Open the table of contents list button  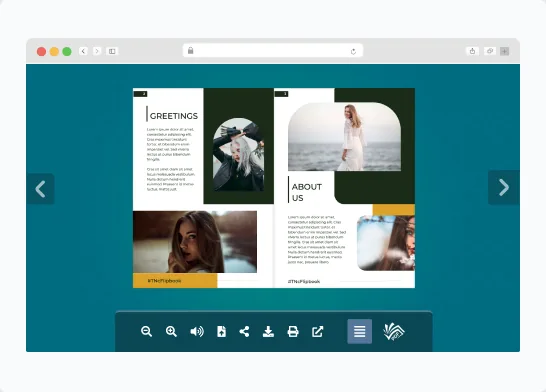click(x=359, y=331)
